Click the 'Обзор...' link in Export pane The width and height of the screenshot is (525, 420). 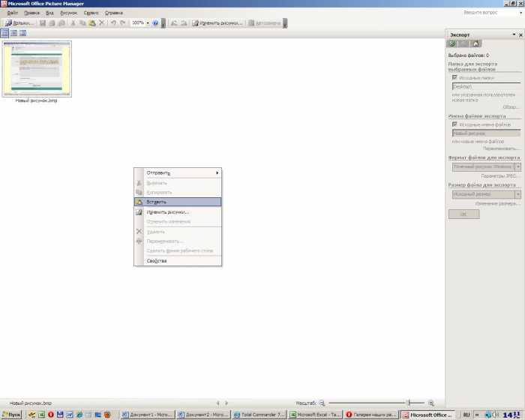511,107
